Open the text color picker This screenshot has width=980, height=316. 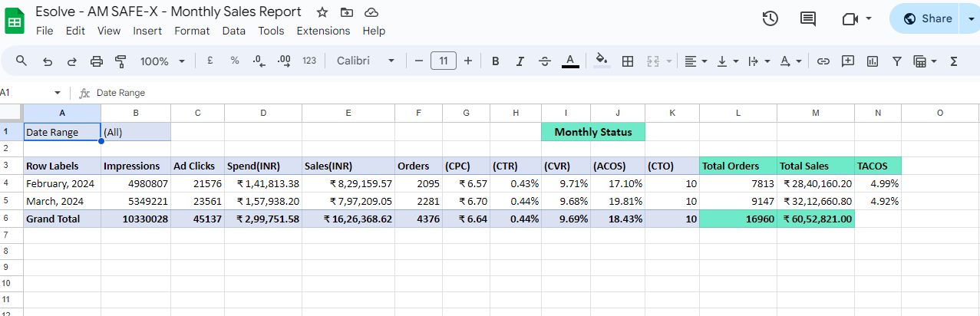pyautogui.click(x=570, y=61)
